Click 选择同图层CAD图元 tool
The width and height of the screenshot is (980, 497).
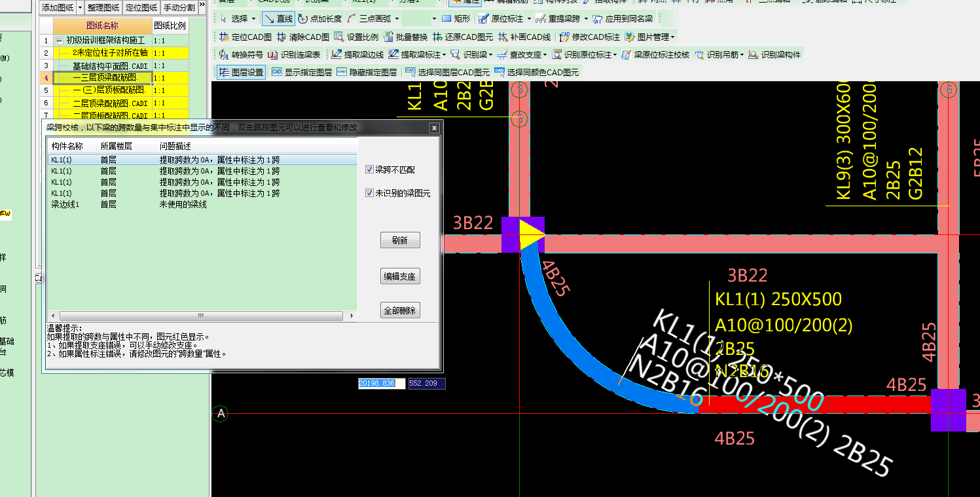pos(447,73)
